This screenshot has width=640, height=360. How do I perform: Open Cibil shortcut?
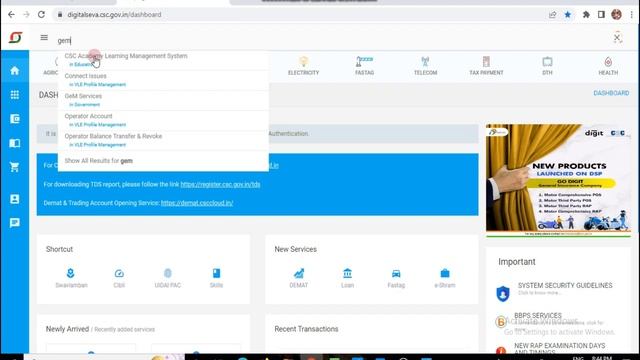tap(119, 278)
